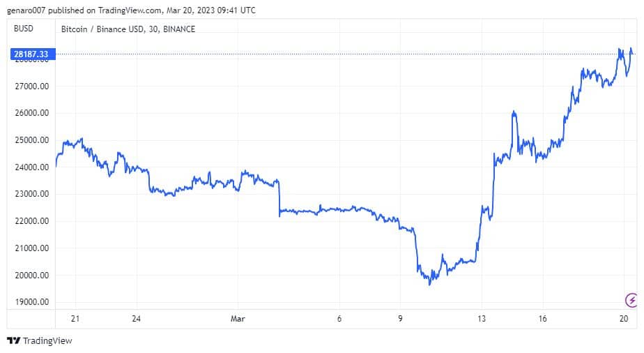Select the 28187.33 current price label
This screenshot has width=644, height=353.
click(x=33, y=54)
